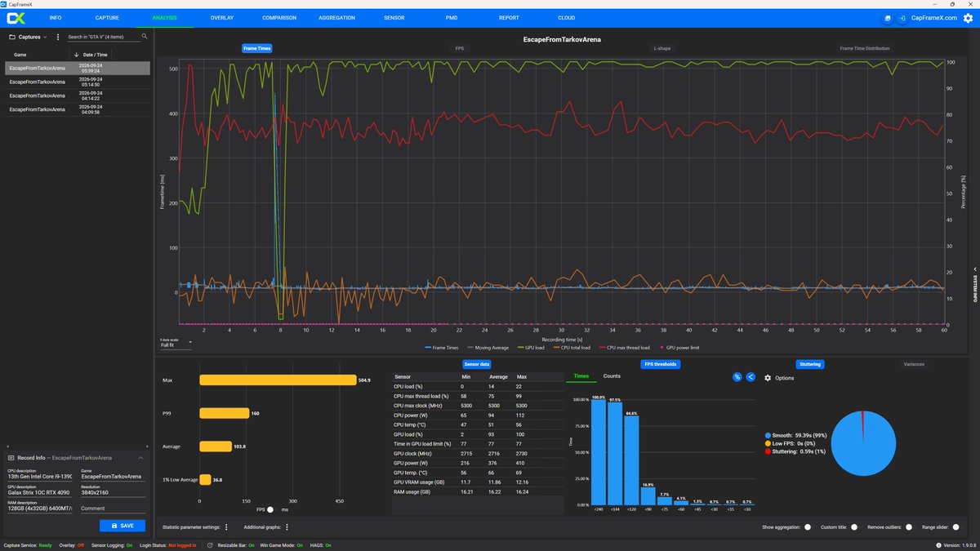Open the Y-Axis scale Full fit dropdown

point(176,345)
